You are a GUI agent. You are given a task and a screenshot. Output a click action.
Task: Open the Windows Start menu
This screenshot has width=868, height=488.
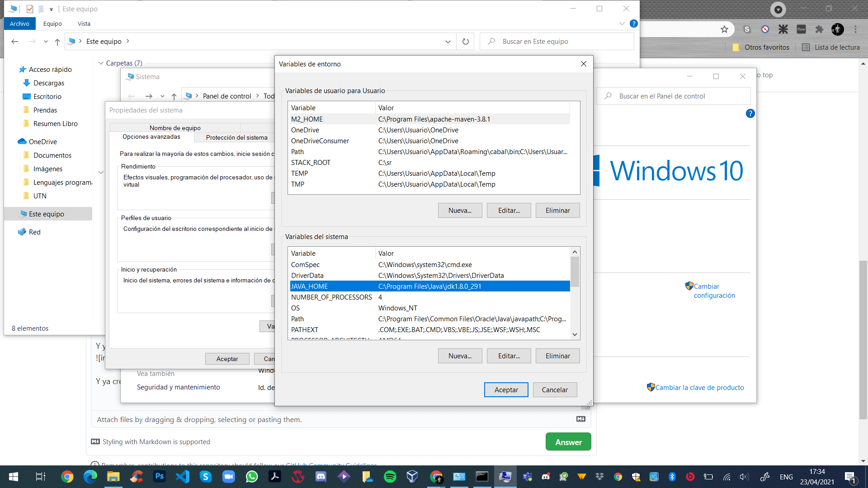tap(14, 477)
